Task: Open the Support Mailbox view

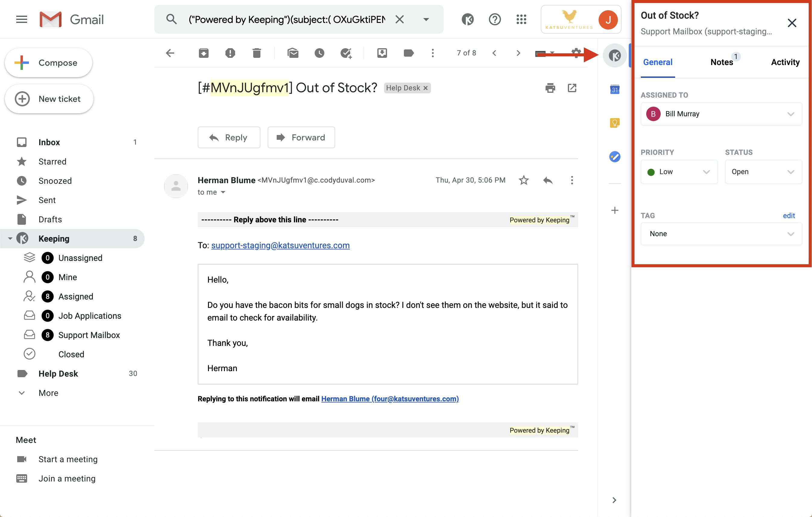Action: click(x=89, y=335)
